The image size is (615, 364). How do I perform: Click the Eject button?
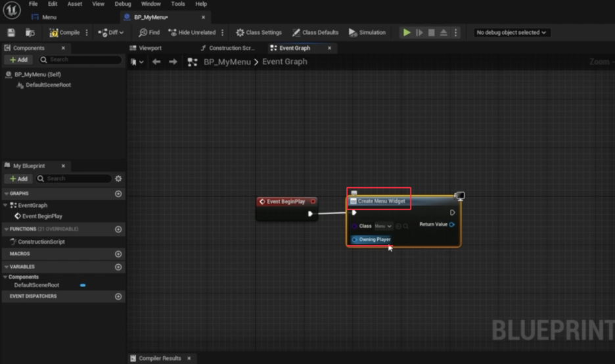click(x=444, y=33)
